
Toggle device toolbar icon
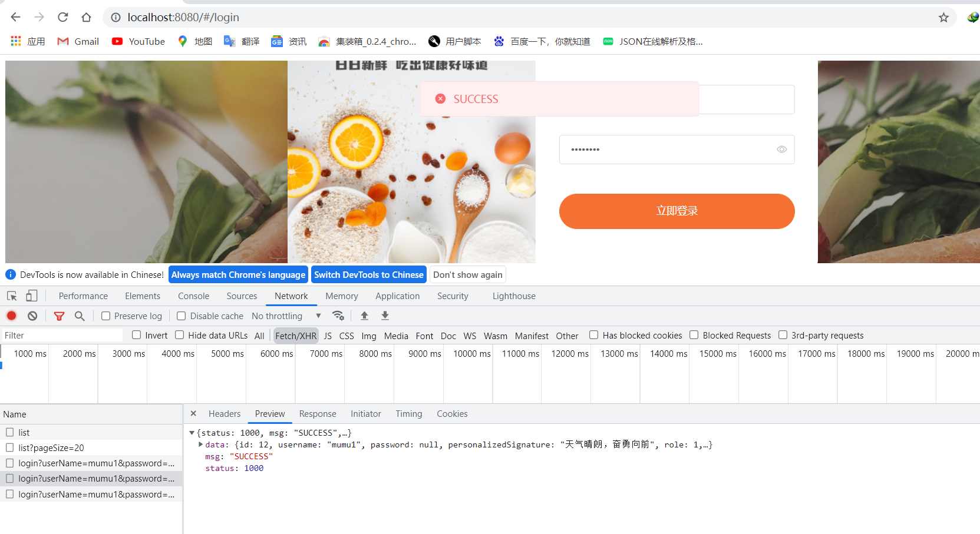[32, 296]
